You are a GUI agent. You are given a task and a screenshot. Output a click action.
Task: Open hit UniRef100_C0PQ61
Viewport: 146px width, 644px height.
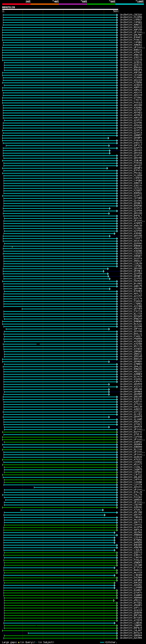(131, 22)
